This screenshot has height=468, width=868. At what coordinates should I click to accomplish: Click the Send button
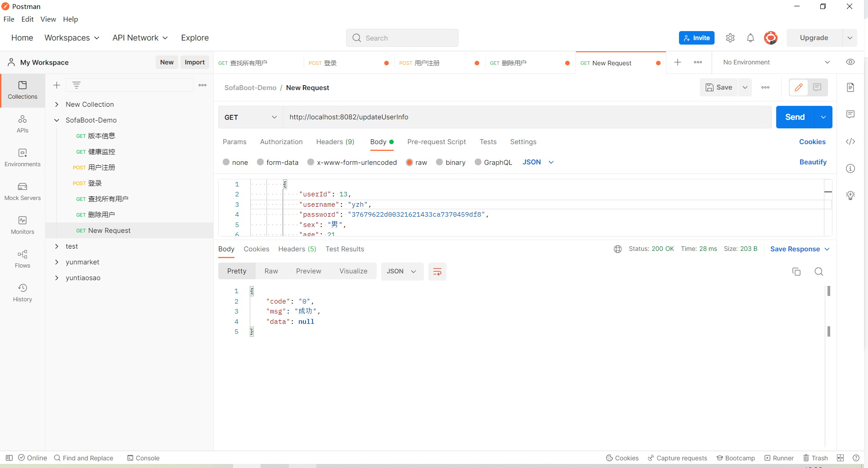point(795,117)
